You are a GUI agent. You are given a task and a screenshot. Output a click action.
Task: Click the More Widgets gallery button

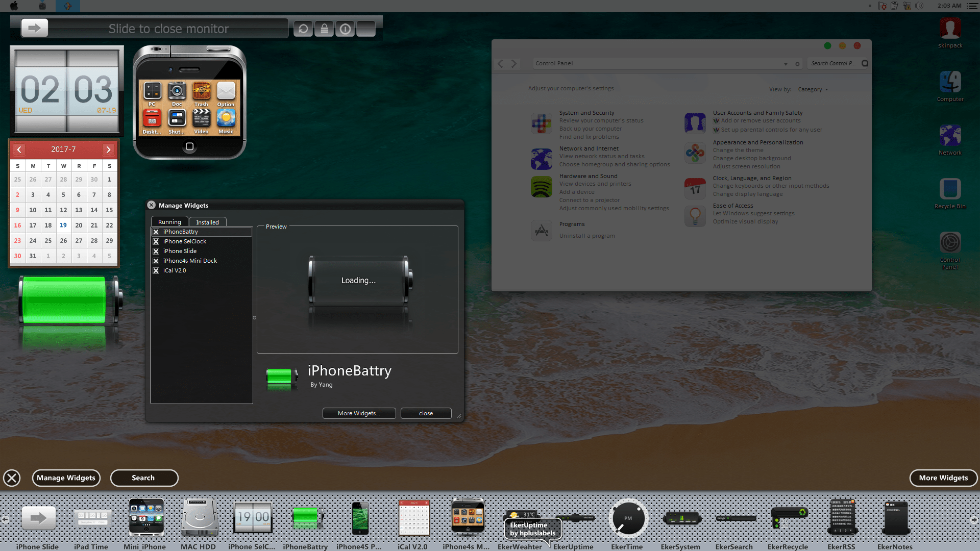click(x=943, y=478)
